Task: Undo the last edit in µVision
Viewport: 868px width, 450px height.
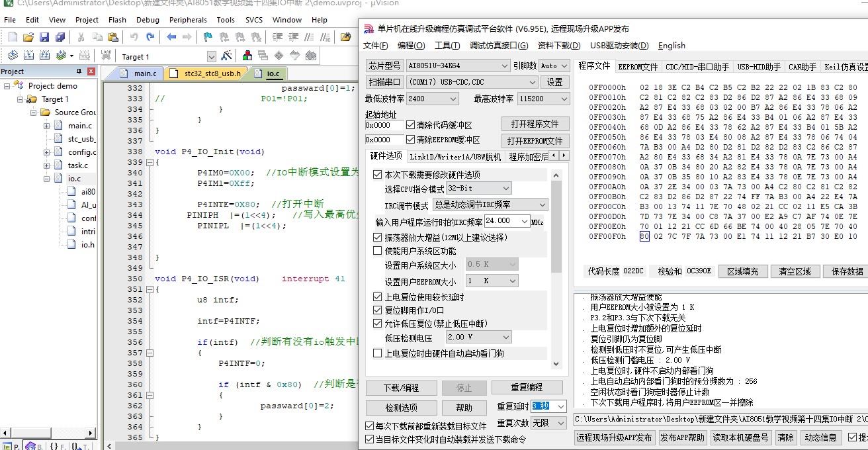Action: (x=134, y=37)
